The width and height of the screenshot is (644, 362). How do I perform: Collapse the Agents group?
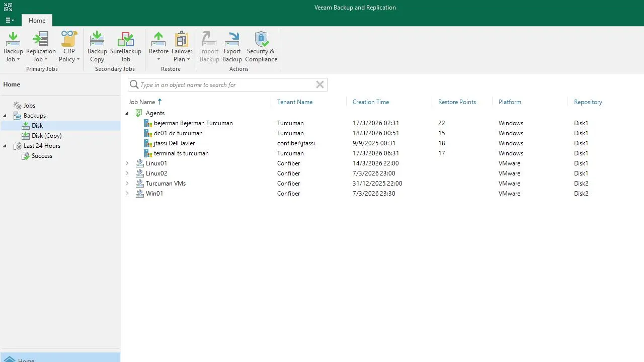[x=127, y=113]
